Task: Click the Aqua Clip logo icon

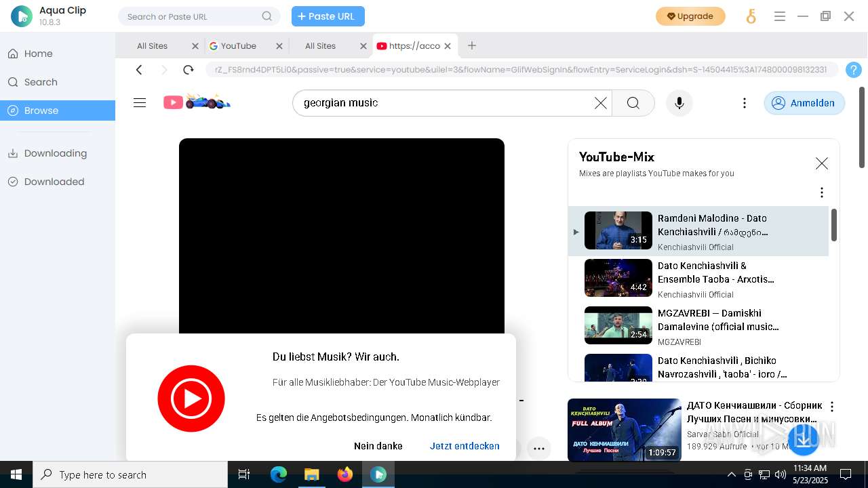Action: [22, 16]
